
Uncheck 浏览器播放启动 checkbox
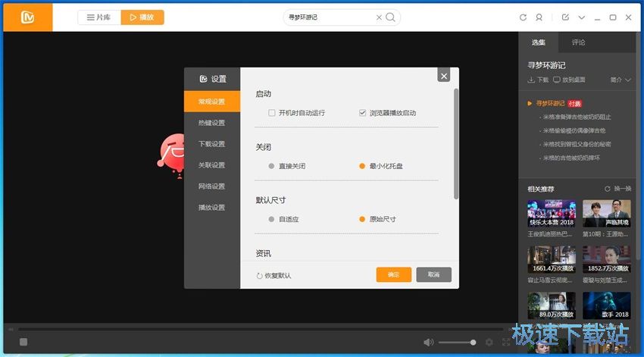click(362, 113)
